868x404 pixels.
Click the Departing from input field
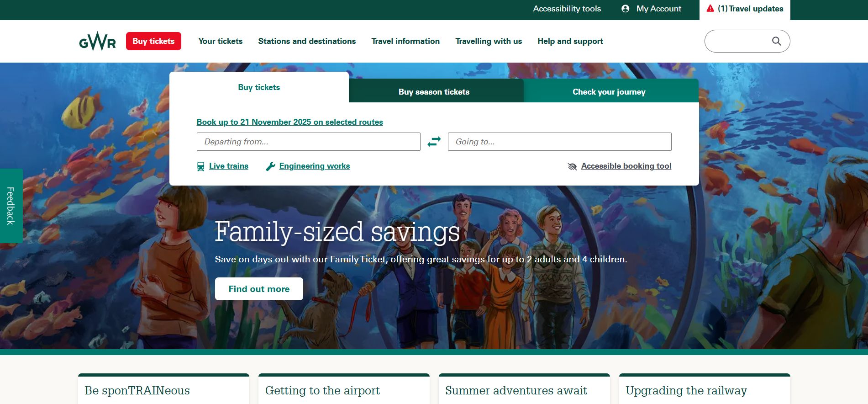[308, 142]
